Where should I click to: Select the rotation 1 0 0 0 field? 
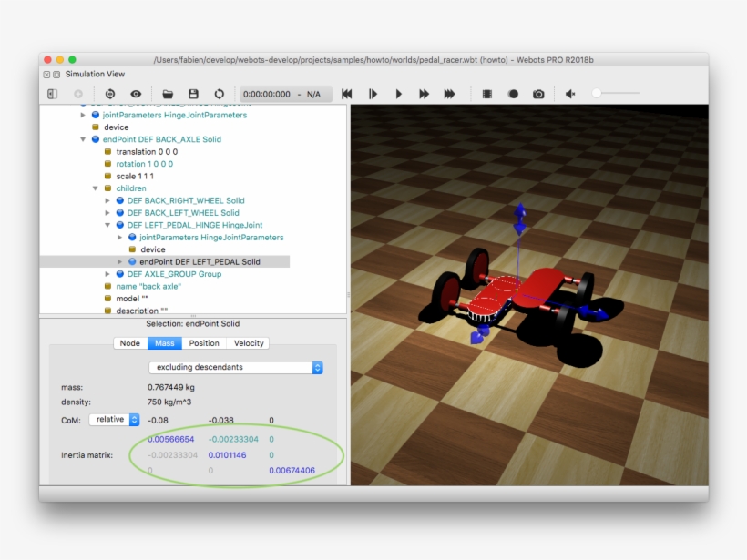pyautogui.click(x=144, y=164)
